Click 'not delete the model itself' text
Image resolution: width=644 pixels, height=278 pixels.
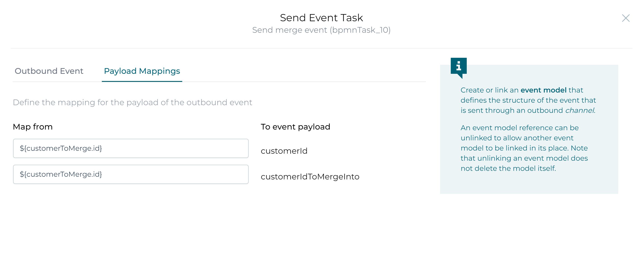[508, 168]
